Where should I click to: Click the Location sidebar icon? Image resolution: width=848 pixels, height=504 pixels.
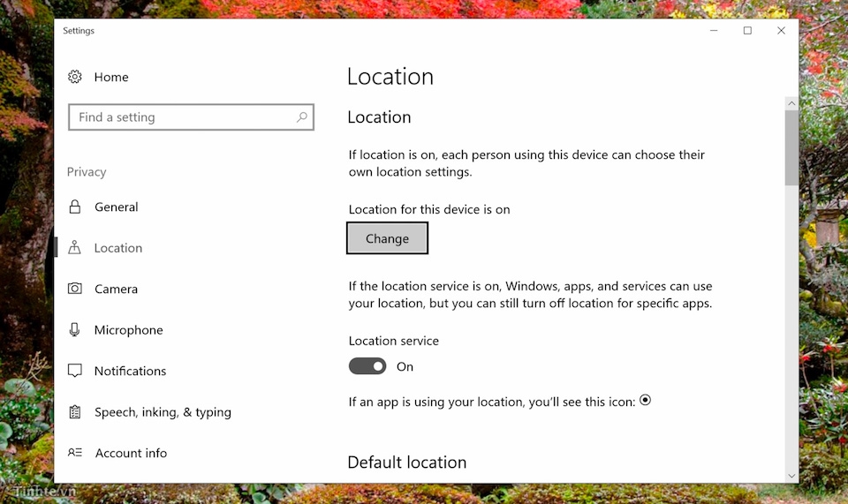tap(74, 247)
